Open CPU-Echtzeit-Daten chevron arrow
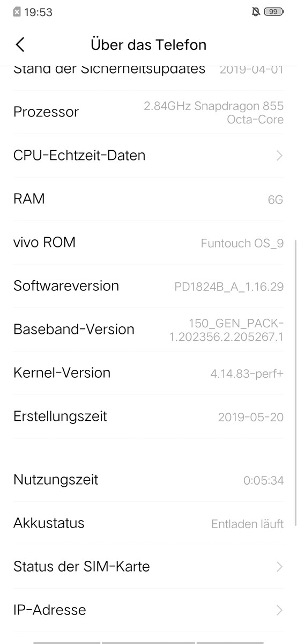Screen dimensions: 297x644 click(279, 156)
